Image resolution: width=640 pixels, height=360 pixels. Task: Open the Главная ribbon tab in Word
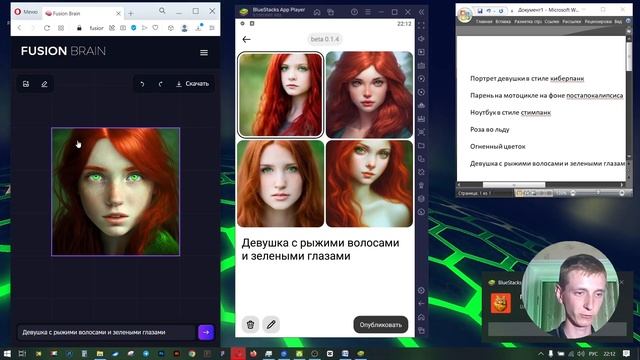[x=484, y=22]
